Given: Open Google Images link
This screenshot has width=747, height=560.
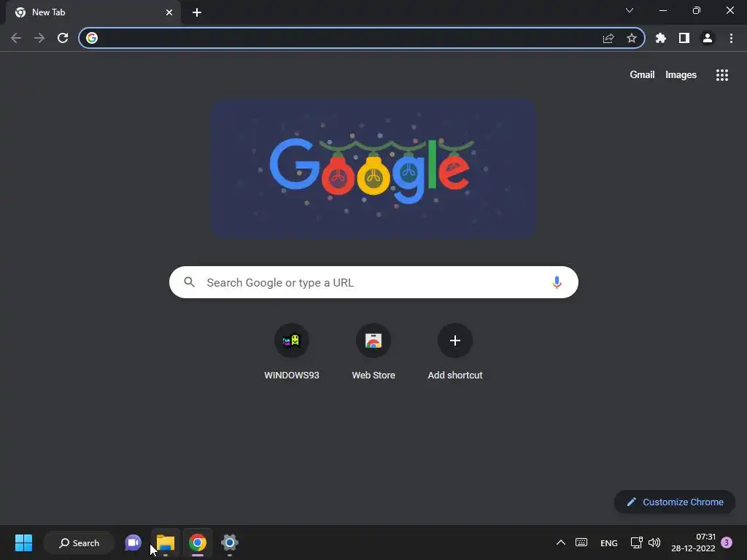Looking at the screenshot, I should 681,75.
